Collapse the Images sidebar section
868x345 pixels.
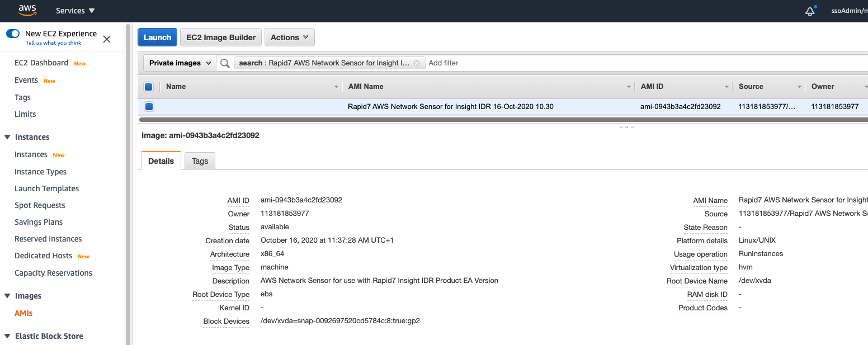coord(7,296)
